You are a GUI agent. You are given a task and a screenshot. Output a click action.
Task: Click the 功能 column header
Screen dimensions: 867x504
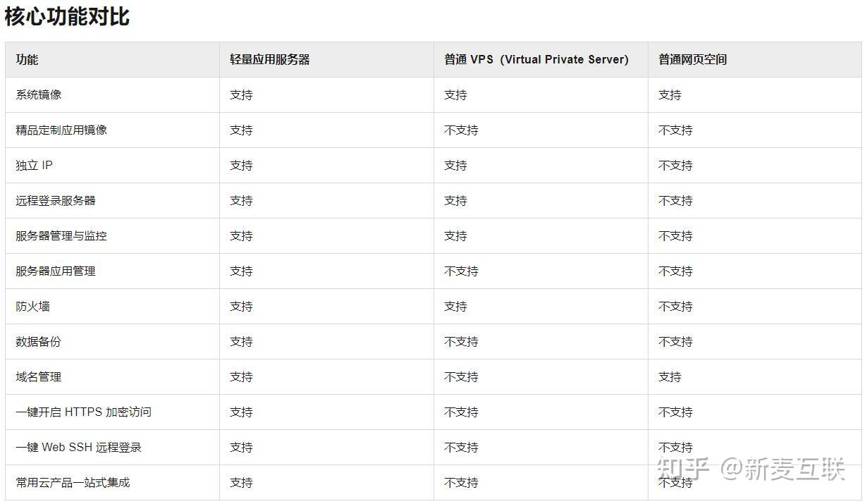[x=27, y=60]
